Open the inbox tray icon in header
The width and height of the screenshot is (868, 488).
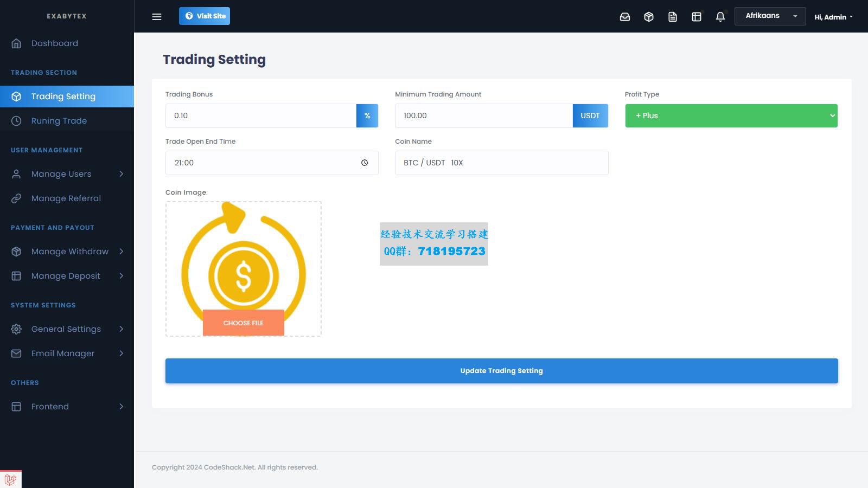[x=625, y=17]
